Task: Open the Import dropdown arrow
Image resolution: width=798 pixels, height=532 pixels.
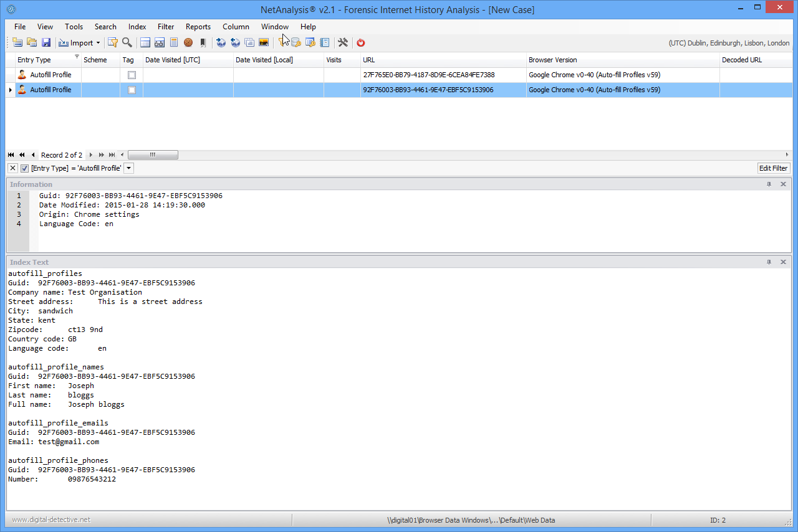Action: tap(98, 43)
